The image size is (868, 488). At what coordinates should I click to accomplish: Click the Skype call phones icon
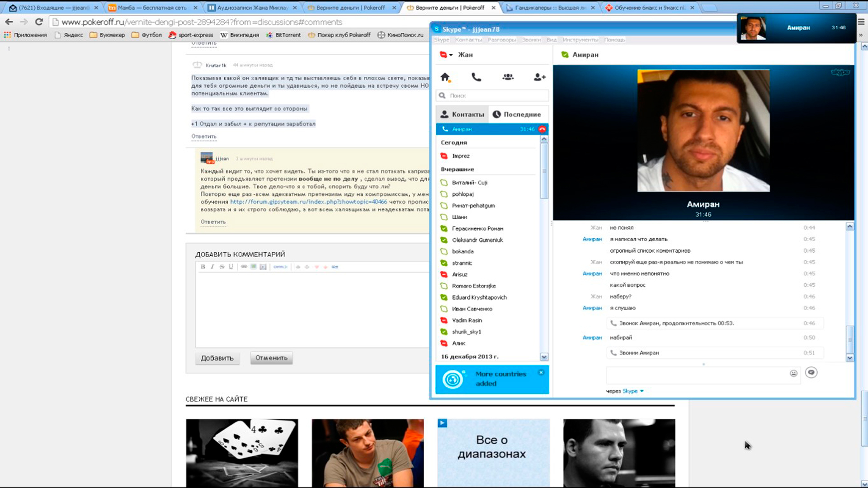[x=476, y=77]
